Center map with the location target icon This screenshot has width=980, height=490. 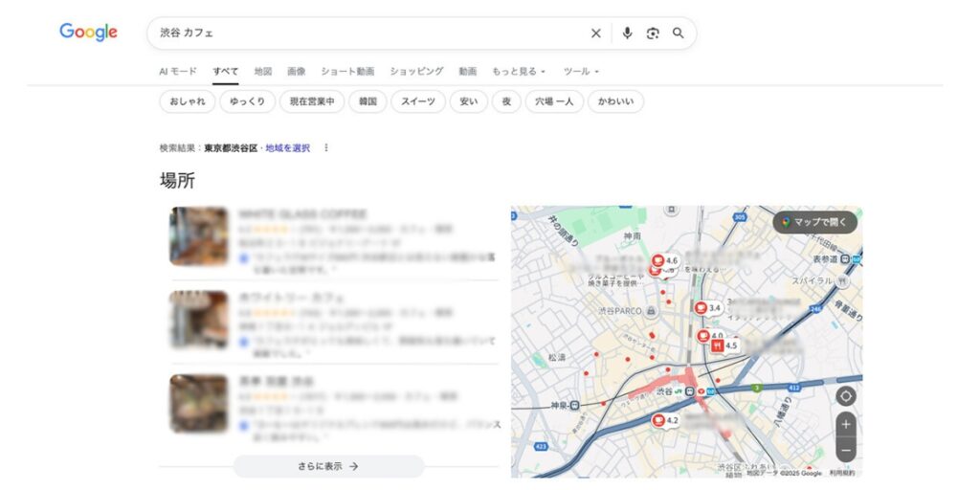click(846, 396)
